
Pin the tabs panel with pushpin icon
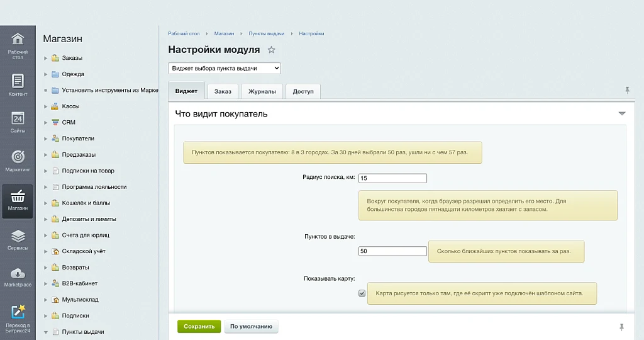point(627,90)
